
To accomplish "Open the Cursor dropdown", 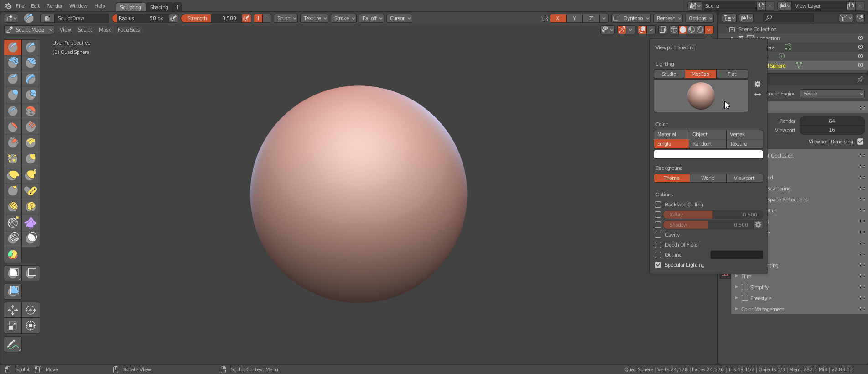I will 400,18.
